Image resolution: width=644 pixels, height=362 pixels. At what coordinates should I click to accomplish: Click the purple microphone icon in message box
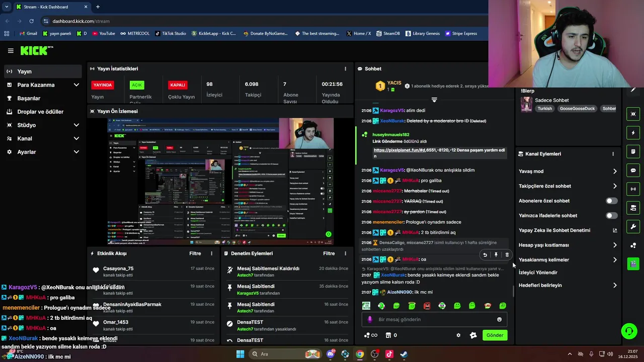[x=370, y=319]
